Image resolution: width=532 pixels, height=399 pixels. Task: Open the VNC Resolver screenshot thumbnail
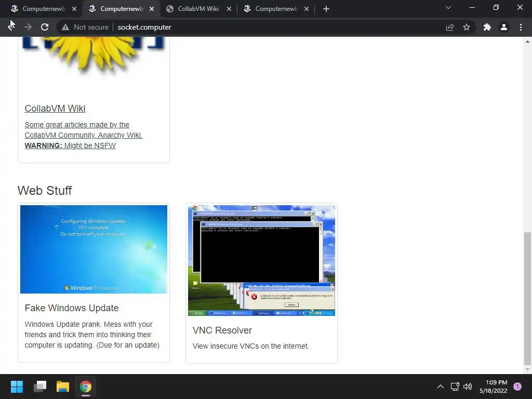(262, 261)
